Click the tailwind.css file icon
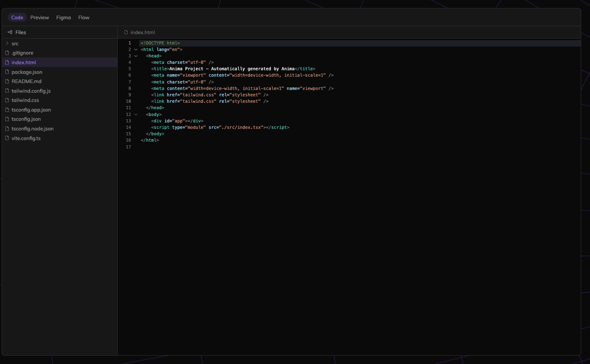Viewport: 590px width, 364px height. (7, 100)
